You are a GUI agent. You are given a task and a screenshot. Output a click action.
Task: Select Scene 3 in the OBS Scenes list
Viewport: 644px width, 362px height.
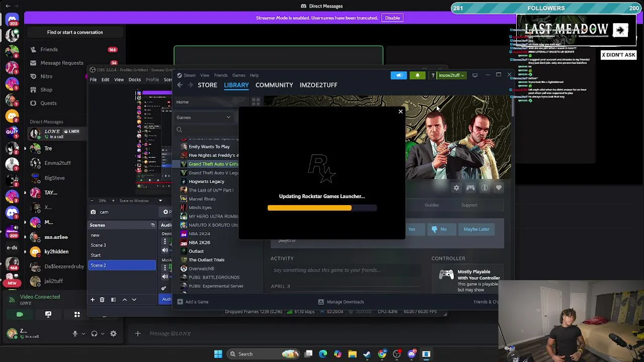tap(122, 245)
